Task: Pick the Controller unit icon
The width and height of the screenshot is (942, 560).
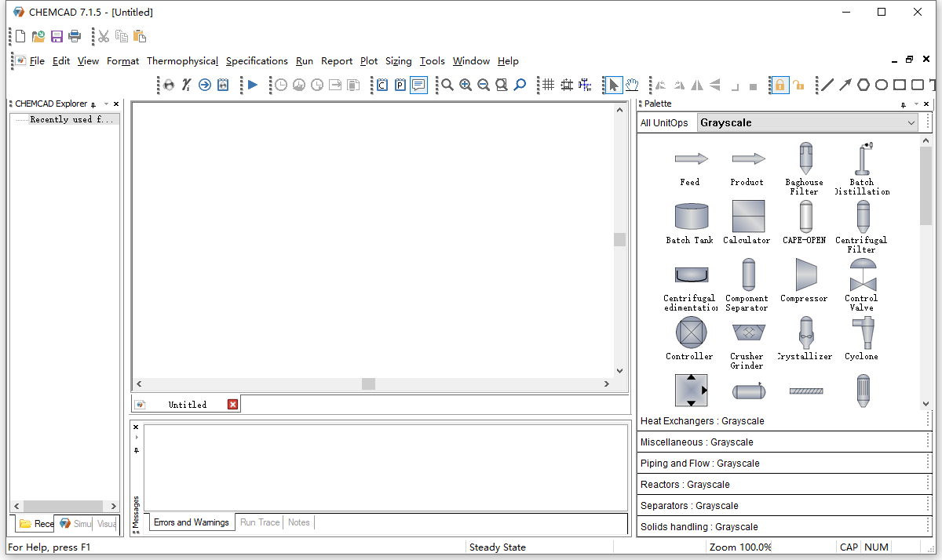Action: 691,333
